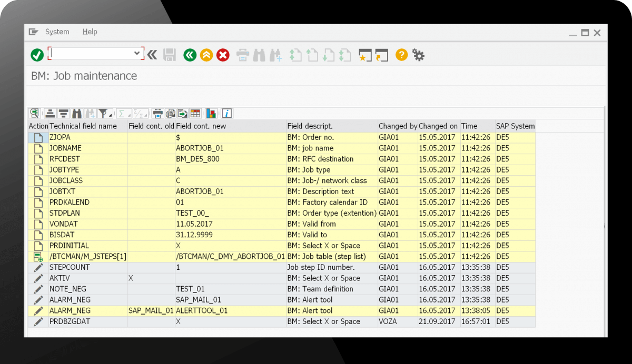The width and height of the screenshot is (632, 364).
Task: Click the Create New Session star window icon
Action: 365,55
